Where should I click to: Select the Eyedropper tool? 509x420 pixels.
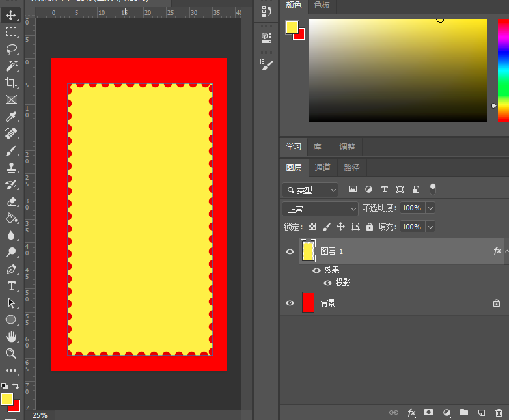click(x=11, y=117)
